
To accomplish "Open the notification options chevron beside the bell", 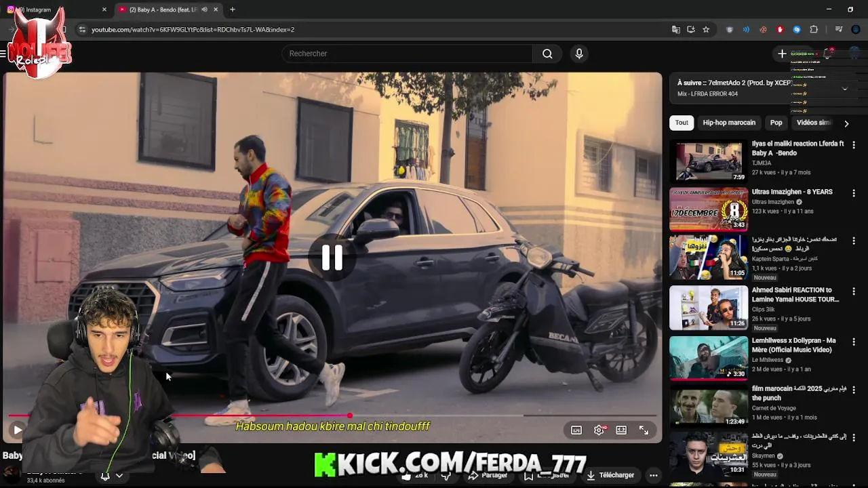I will pyautogui.click(x=119, y=476).
